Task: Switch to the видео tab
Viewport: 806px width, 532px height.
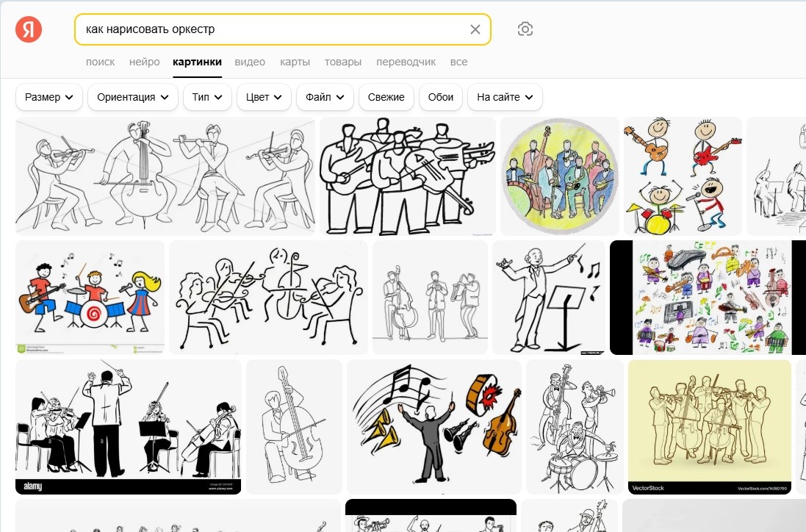Action: [250, 62]
